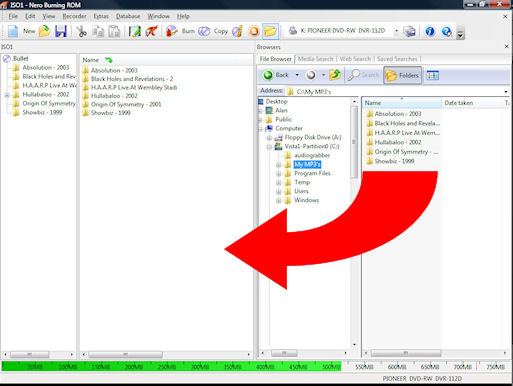Screen dimensions: 513x386
Task: Open the Window menu
Action: point(158,16)
